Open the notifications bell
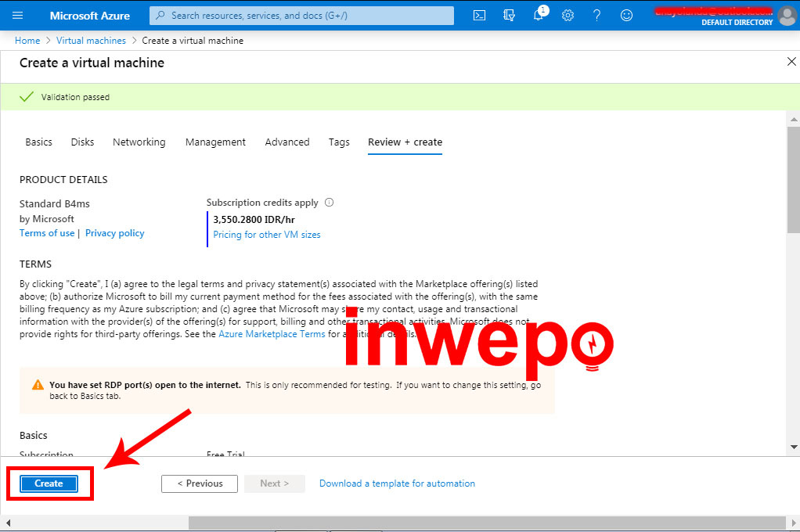Image resolution: width=800 pixels, height=532 pixels. [539, 16]
